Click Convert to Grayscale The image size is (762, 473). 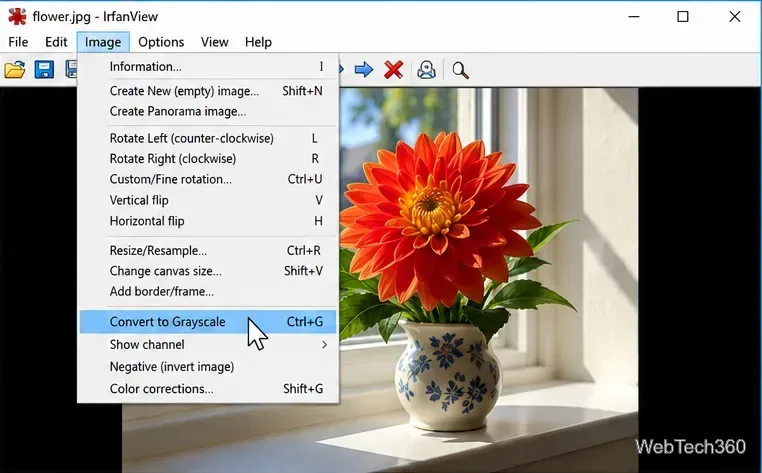[208, 322]
